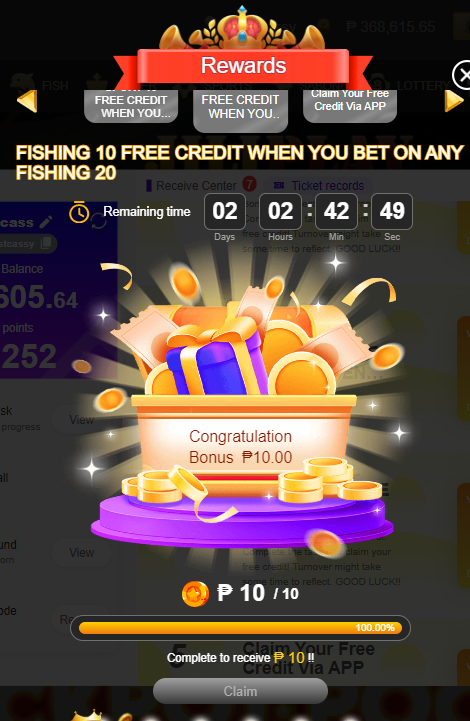This screenshot has height=721, width=470.
Task: Click the 100.00% progress bar
Action: point(240,628)
